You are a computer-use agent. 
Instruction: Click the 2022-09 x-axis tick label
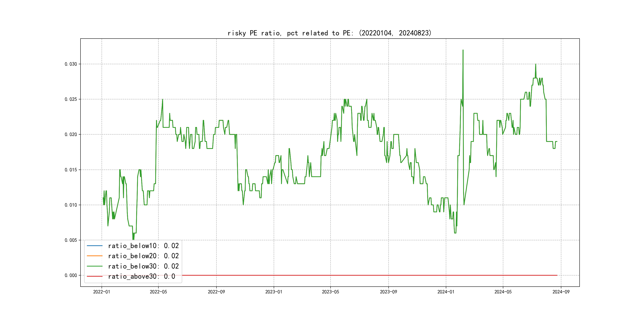click(216, 292)
